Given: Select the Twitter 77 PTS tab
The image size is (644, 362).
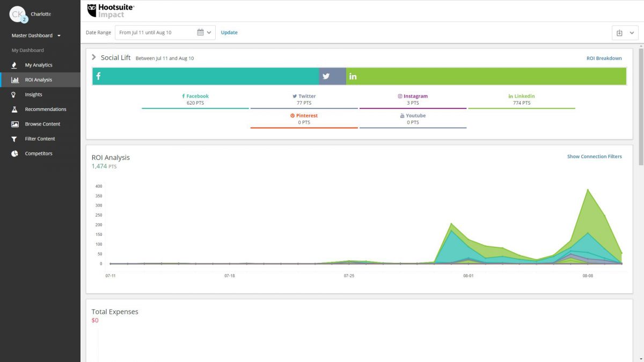Looking at the screenshot, I should coord(304,100).
